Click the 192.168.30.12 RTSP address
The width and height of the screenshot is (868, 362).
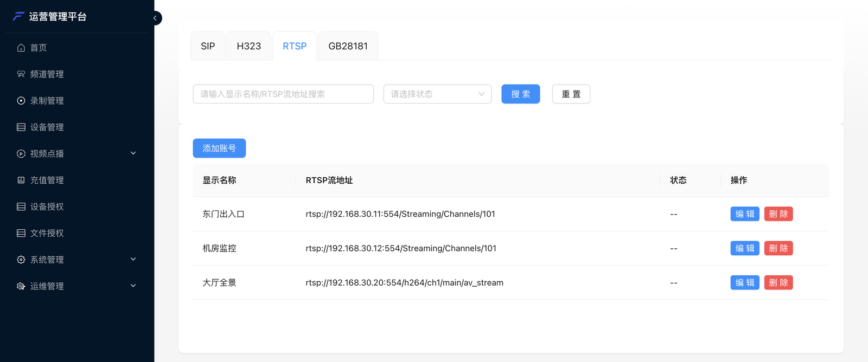pyautogui.click(x=401, y=248)
